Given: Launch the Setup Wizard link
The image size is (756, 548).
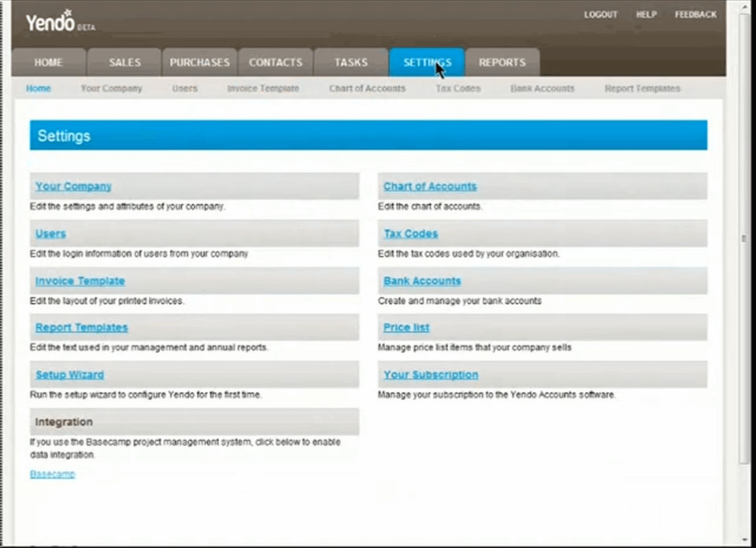Looking at the screenshot, I should tap(69, 375).
